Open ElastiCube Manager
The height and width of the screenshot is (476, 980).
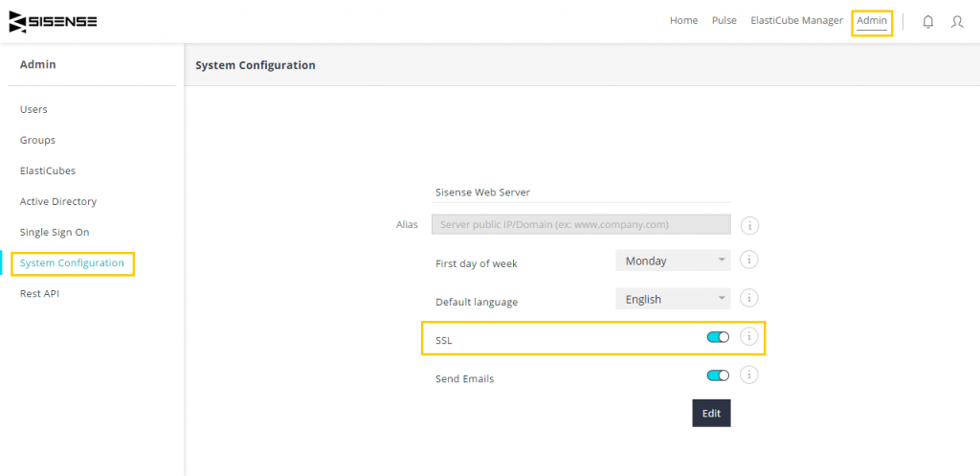(797, 21)
